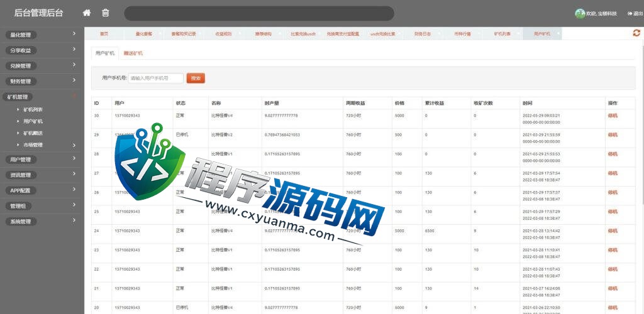Close the 用户矿机 top tab
Screen dimensions: 644x314
558,33
